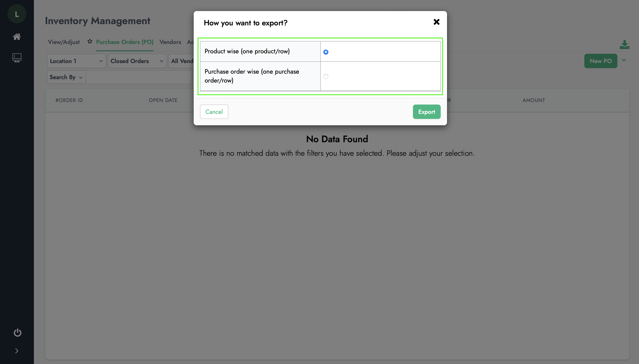639x364 pixels.
Task: Click the power logout icon
Action: [x=17, y=332]
